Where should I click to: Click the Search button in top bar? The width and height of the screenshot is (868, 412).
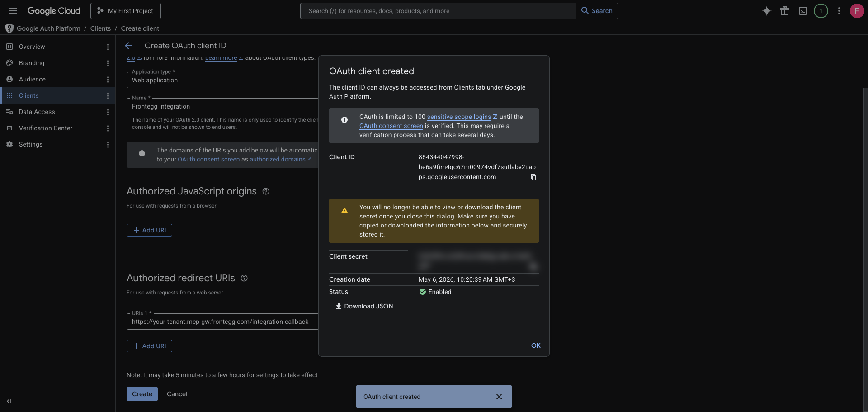(597, 11)
